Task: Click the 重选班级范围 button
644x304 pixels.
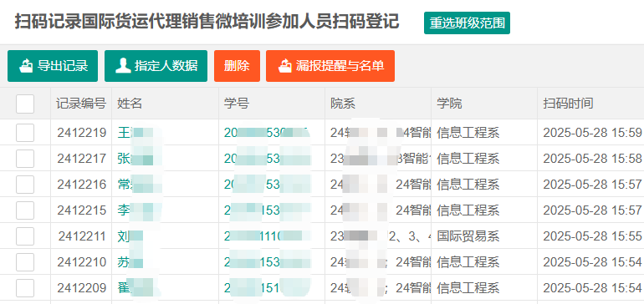Action: pyautogui.click(x=467, y=23)
